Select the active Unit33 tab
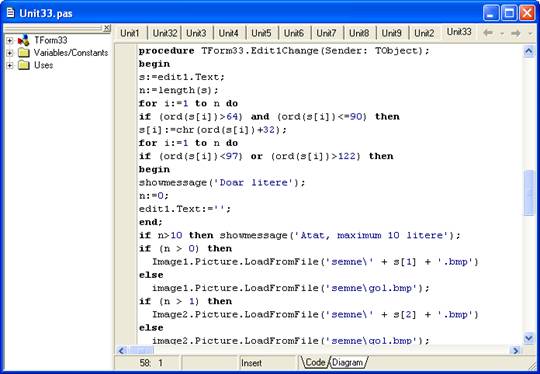This screenshot has height=374, width=540. [459, 32]
